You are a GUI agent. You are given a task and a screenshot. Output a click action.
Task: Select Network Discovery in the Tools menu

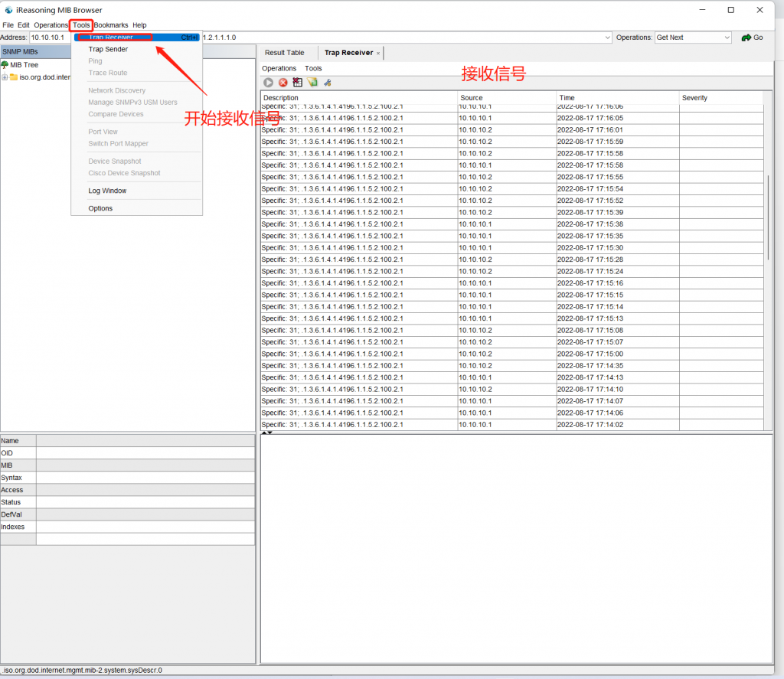coord(136,90)
